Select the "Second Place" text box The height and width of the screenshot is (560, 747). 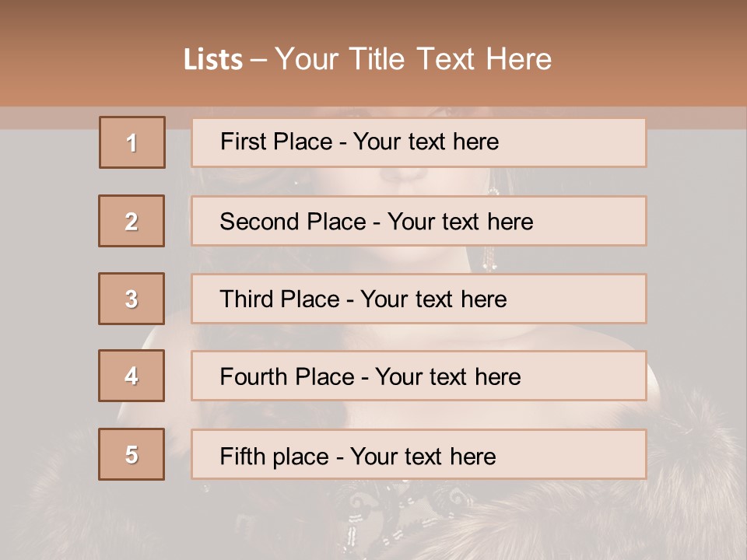(419, 221)
